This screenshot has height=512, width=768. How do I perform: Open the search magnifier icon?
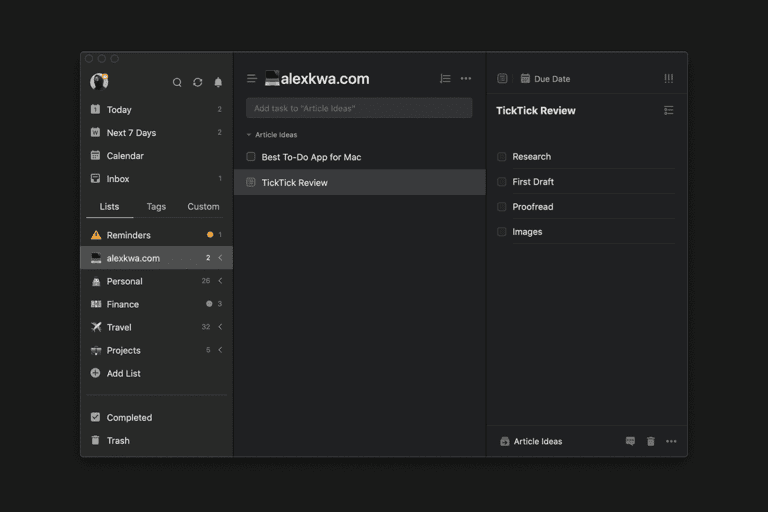coord(177,82)
